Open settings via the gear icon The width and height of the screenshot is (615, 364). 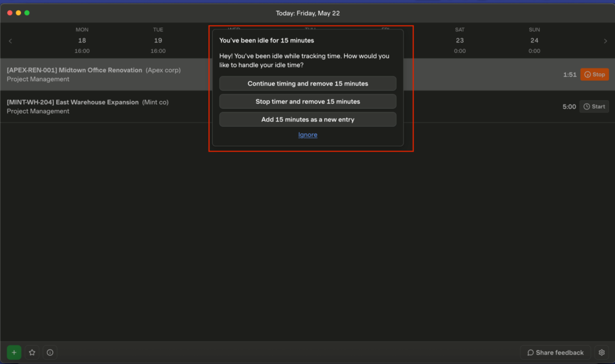pos(602,352)
